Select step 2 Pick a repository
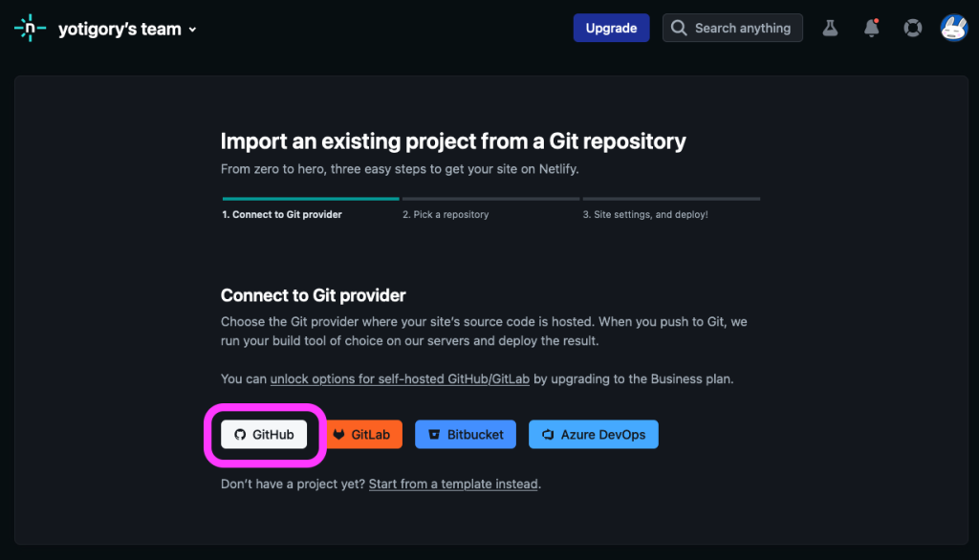The image size is (979, 560). coord(446,214)
